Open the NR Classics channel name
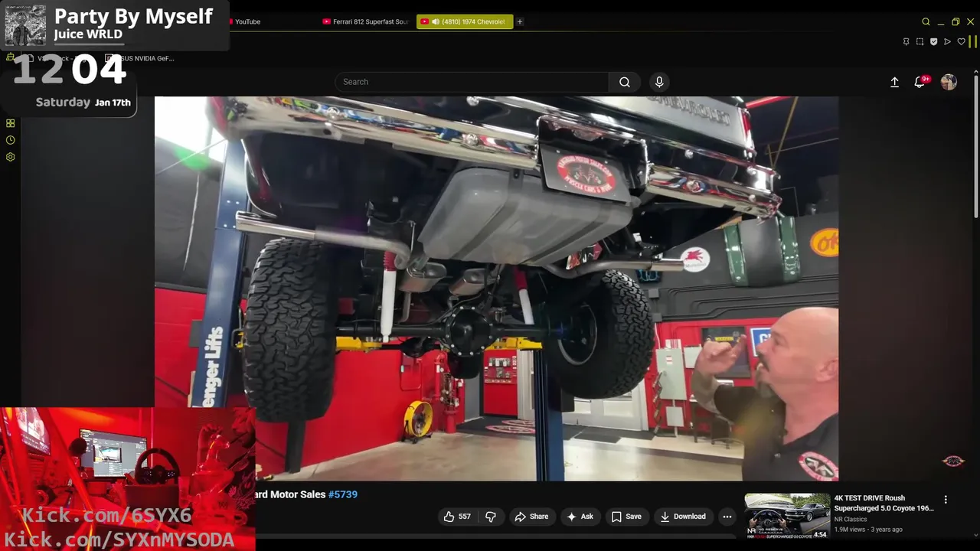980x551 pixels. pyautogui.click(x=851, y=520)
